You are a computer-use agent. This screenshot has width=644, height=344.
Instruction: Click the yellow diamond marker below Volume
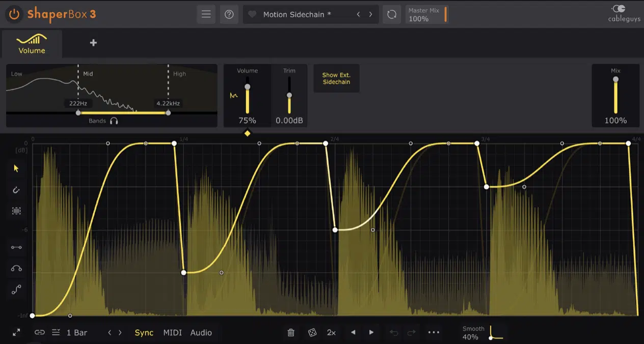point(247,133)
